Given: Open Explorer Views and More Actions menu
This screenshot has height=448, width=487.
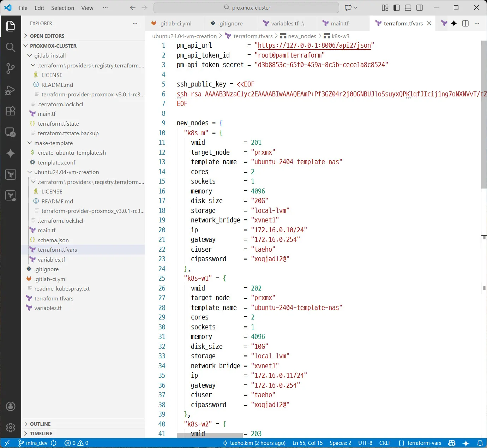Looking at the screenshot, I should (135, 23).
